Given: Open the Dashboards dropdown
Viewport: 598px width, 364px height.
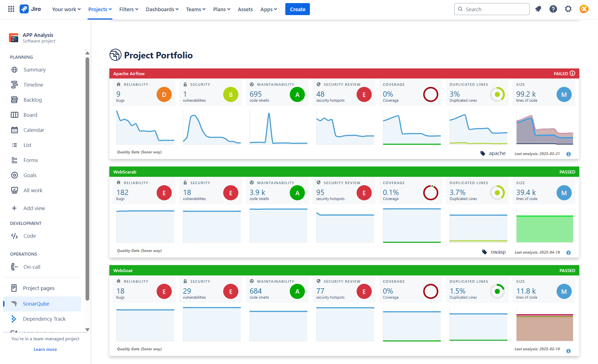Looking at the screenshot, I should 162,9.
